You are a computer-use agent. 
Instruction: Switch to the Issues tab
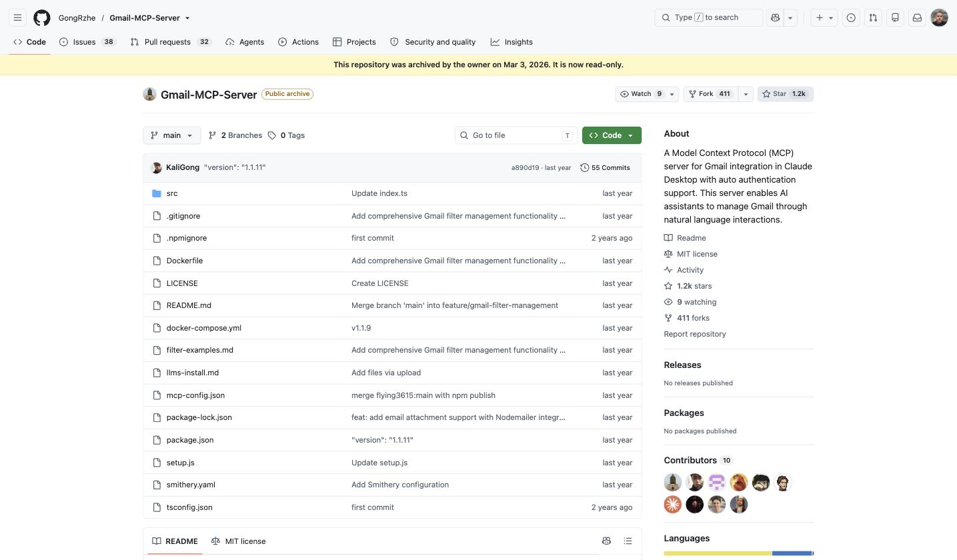point(87,42)
